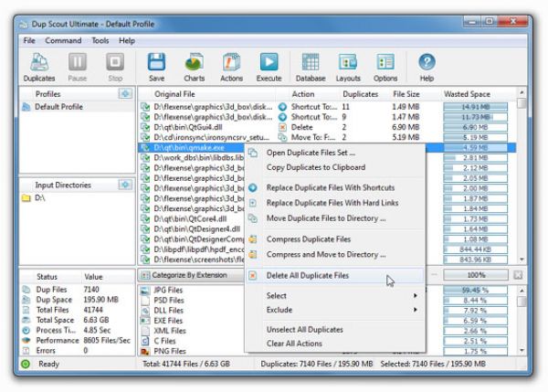The width and height of the screenshot is (548, 392).
Task: Click the add button in Input Directories header
Action: (x=124, y=185)
